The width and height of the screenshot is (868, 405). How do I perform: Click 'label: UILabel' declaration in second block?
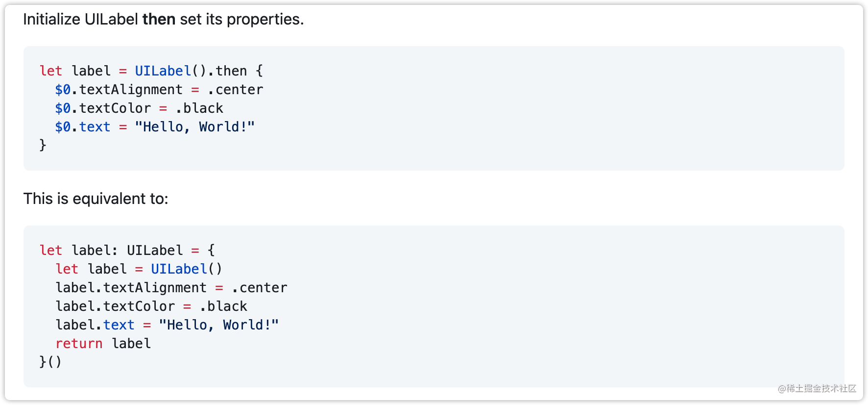(x=127, y=251)
